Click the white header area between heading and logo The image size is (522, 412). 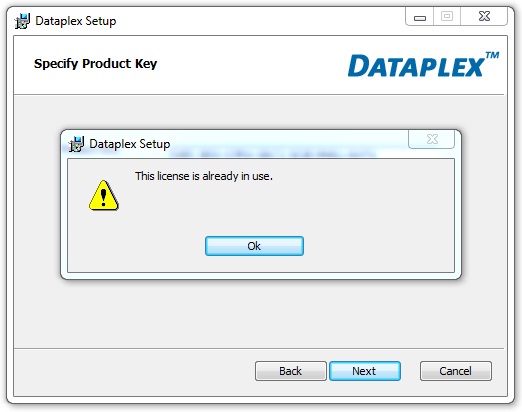(x=250, y=65)
